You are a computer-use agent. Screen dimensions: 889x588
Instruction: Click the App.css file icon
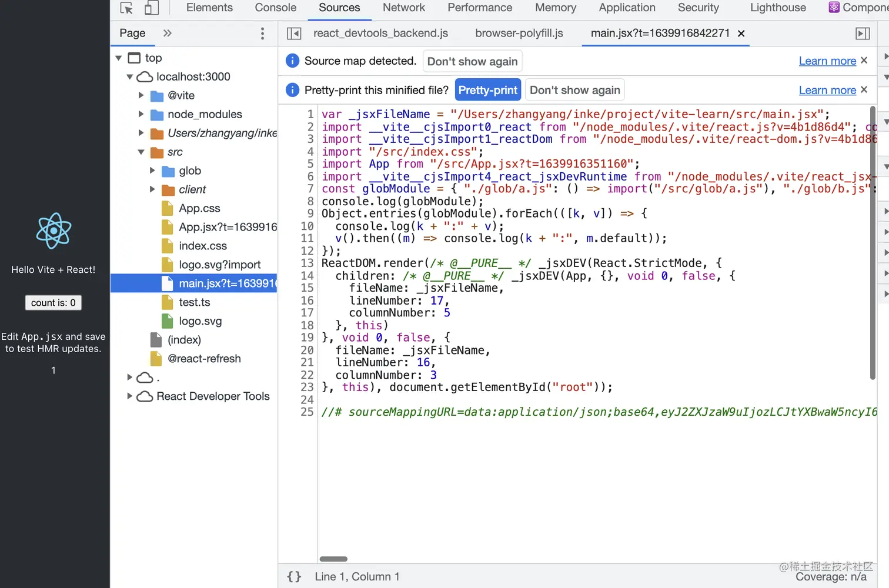(168, 208)
